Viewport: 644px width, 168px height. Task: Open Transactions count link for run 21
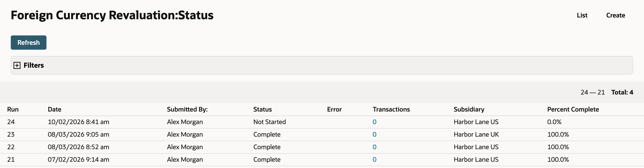pos(374,159)
